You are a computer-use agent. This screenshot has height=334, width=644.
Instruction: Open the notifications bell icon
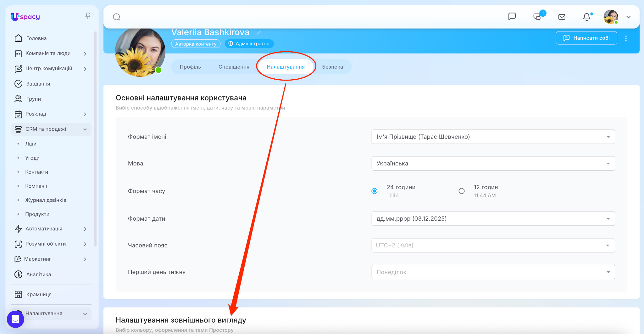coord(586,17)
